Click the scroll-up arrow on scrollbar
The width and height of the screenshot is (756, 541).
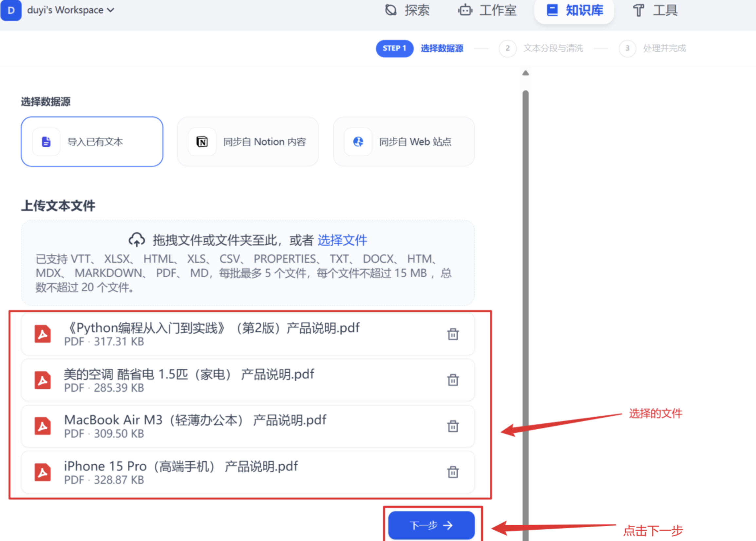tap(526, 73)
